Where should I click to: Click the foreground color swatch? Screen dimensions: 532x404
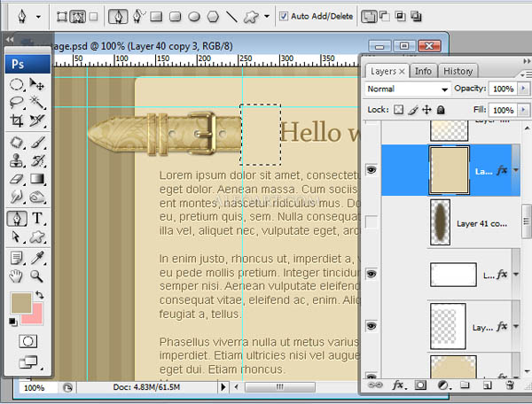tap(20, 303)
